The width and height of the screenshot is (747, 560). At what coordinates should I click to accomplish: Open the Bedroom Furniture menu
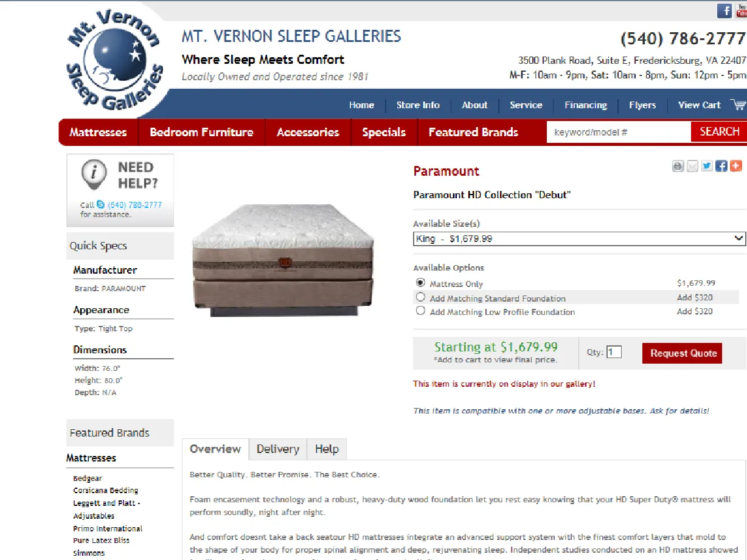pos(202,132)
